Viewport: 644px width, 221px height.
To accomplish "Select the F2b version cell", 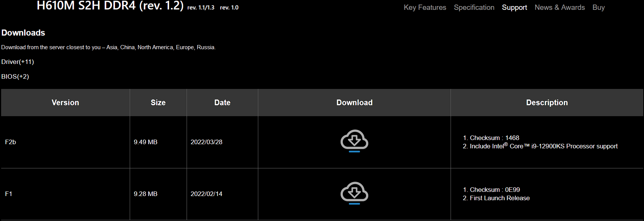I will [x=65, y=142].
